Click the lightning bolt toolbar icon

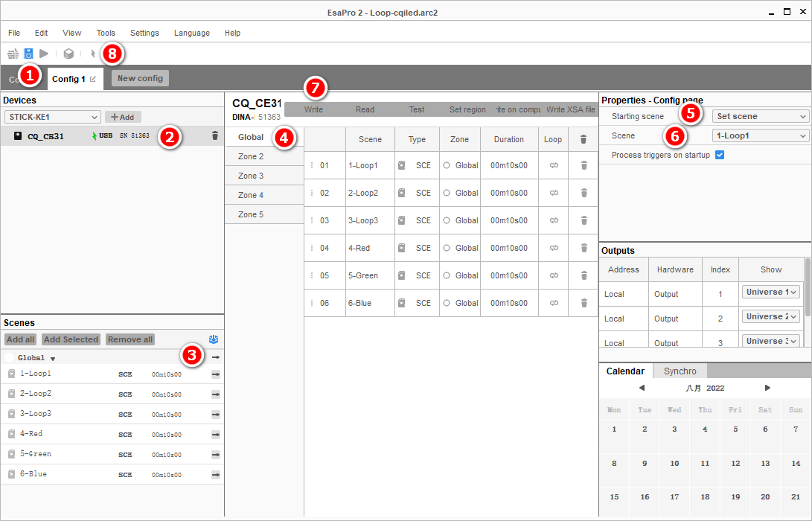(93, 54)
